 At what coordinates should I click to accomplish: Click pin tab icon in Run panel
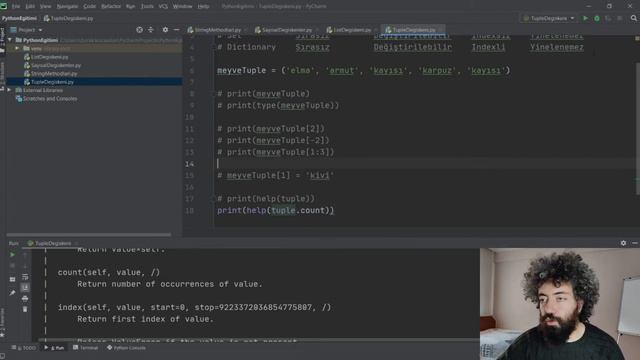[13, 292]
